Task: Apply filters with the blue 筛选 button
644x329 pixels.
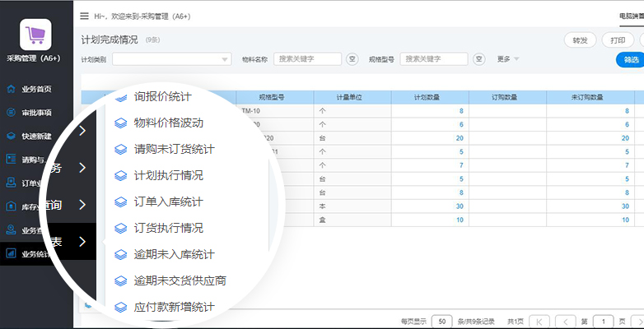Action: click(x=630, y=59)
